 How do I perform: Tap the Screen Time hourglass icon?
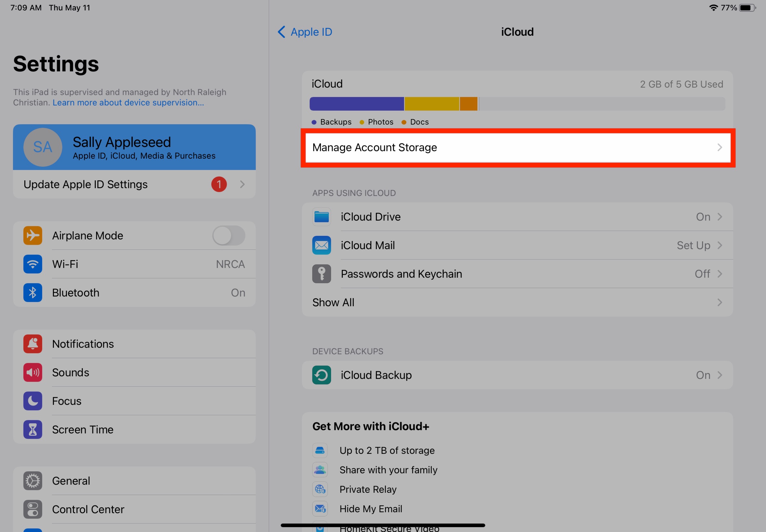pos(33,429)
